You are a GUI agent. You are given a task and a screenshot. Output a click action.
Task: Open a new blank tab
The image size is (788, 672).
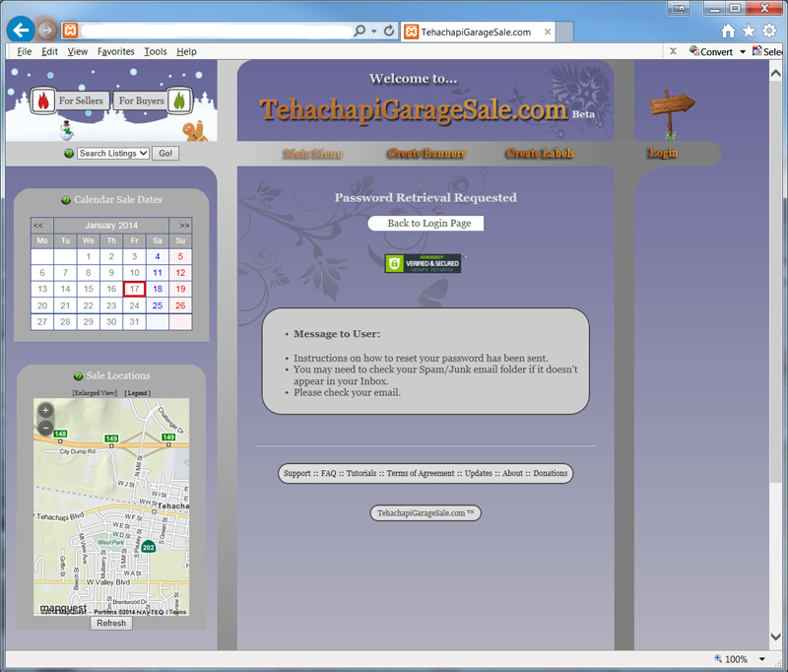(x=564, y=32)
